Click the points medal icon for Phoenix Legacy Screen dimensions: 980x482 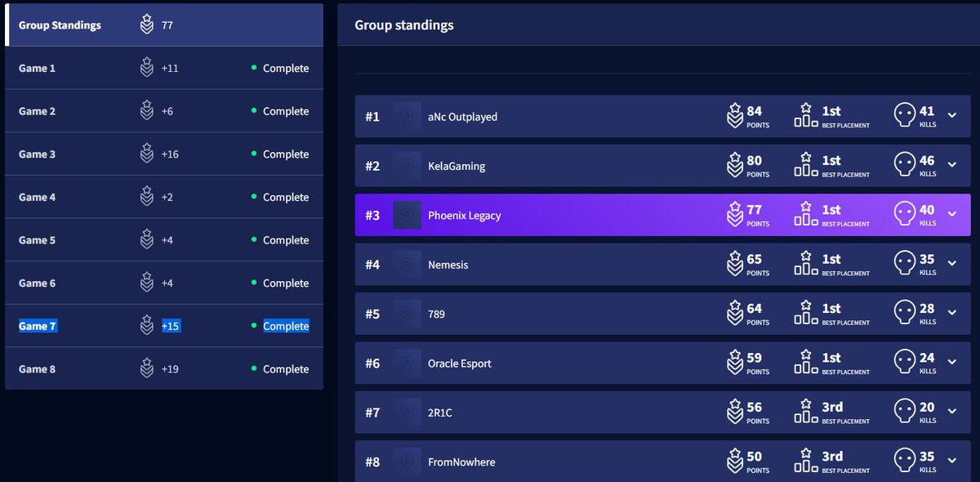click(734, 214)
